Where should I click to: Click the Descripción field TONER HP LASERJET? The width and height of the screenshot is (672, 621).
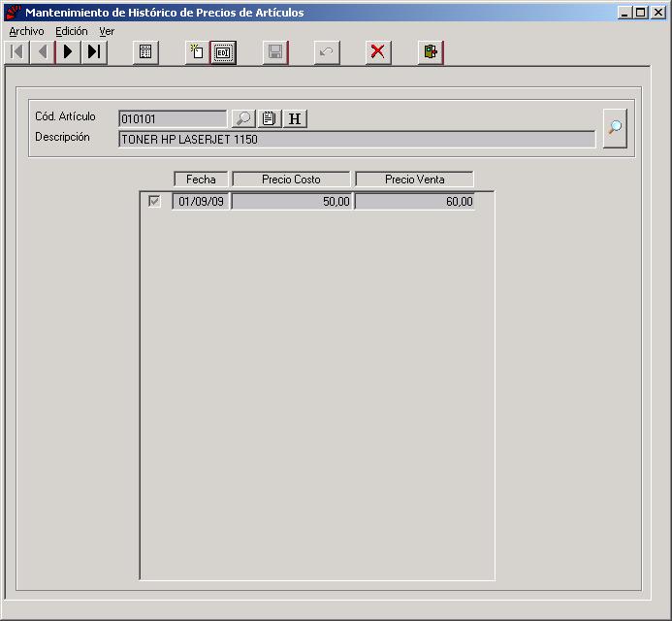pyautogui.click(x=357, y=140)
